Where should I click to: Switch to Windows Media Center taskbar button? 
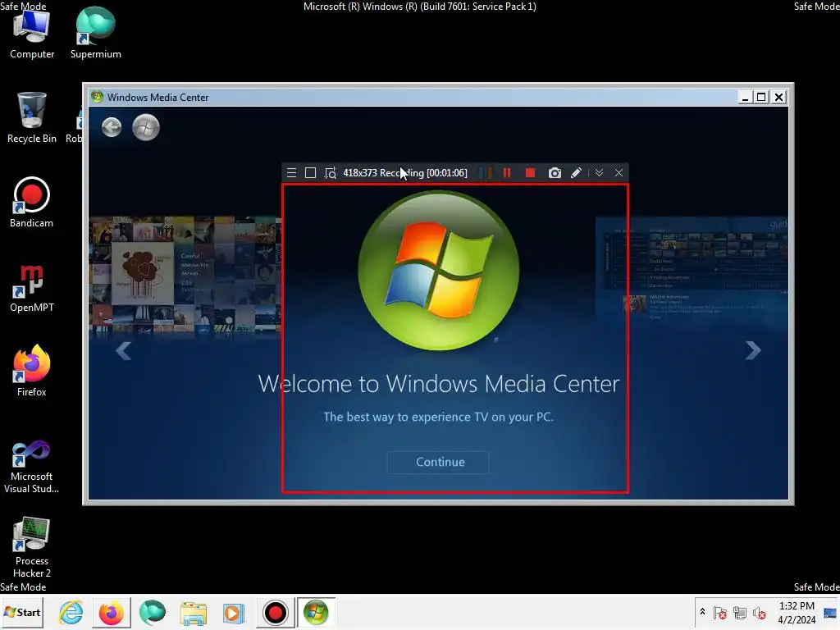click(316, 612)
